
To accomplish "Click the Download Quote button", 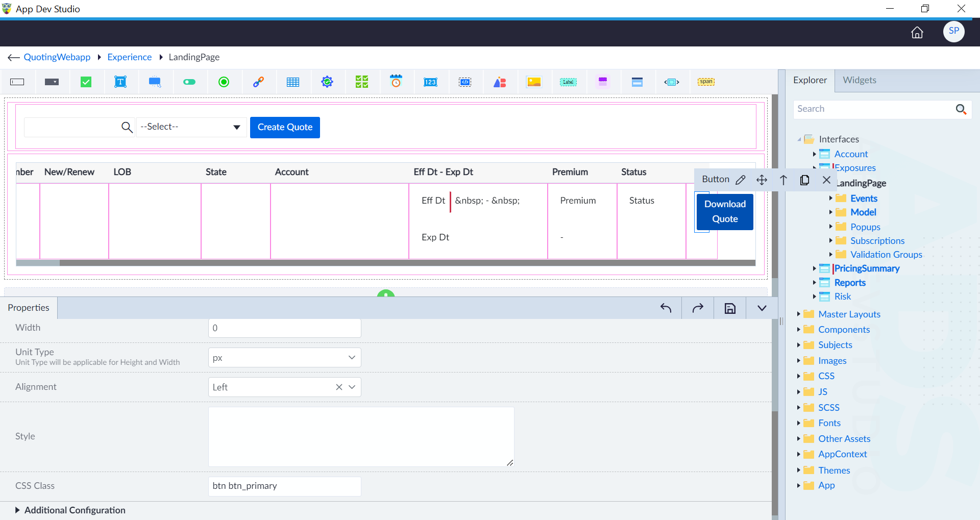I will (725, 211).
